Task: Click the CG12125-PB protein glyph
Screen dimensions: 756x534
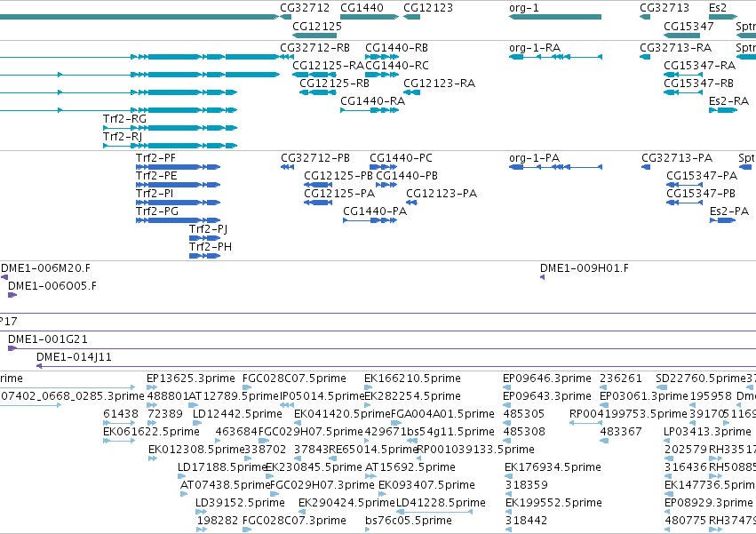Action: 318,185
